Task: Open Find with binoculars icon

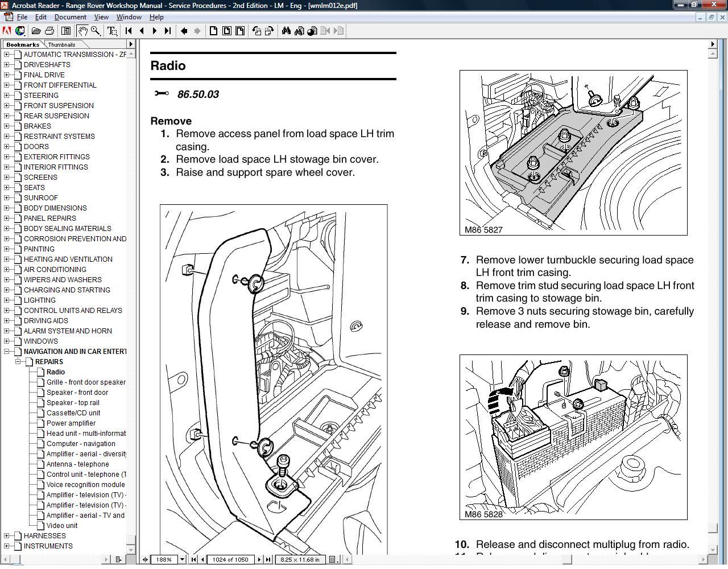Action: (x=286, y=31)
